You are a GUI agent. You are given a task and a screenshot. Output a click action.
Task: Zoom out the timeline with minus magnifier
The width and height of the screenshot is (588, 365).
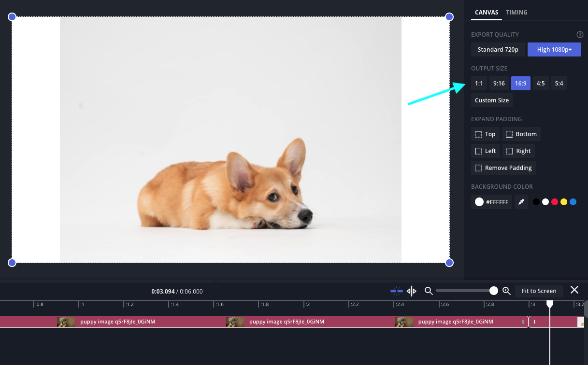coord(428,291)
